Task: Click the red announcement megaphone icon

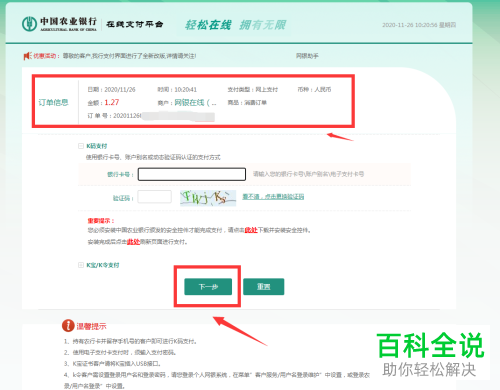Action: [x=27, y=56]
